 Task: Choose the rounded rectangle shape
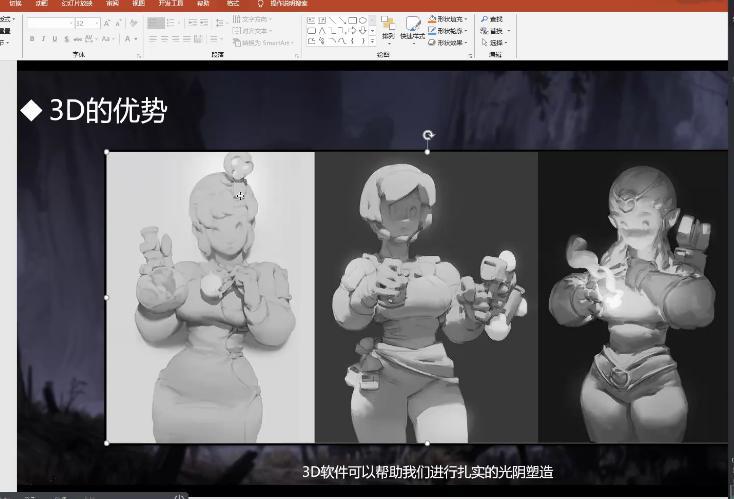311,31
